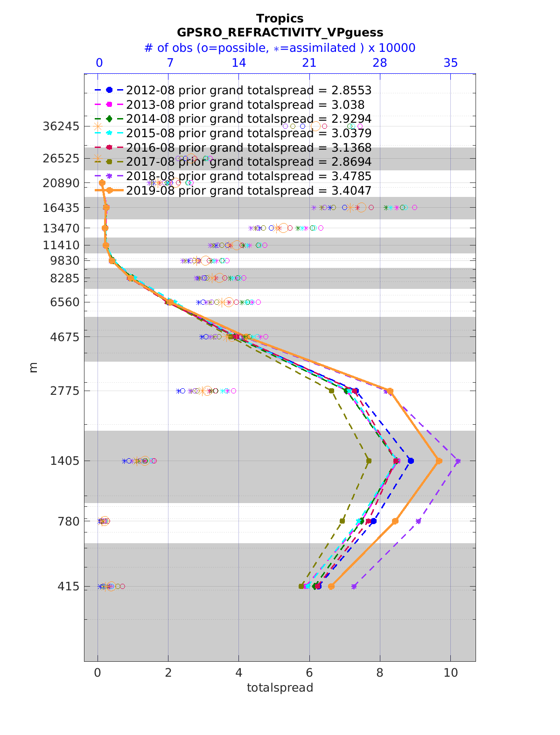Screen dimensions: 560x735
Task: Click the large orange circle at 36245 m
Action: point(315,126)
